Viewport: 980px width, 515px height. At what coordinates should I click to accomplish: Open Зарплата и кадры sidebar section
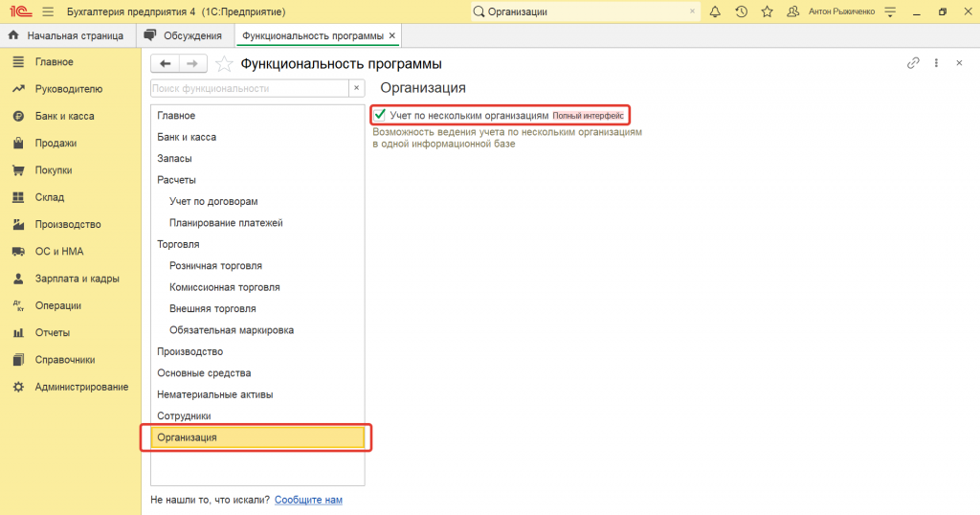(77, 279)
